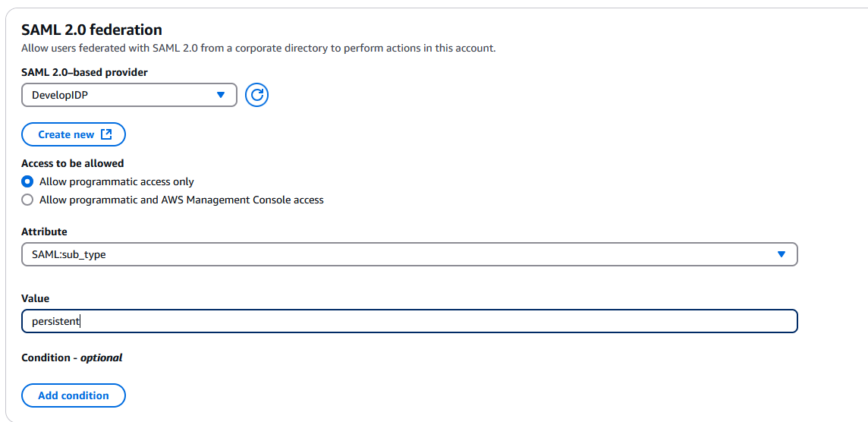Click the Value field label
The height and width of the screenshot is (422, 868).
tap(35, 298)
